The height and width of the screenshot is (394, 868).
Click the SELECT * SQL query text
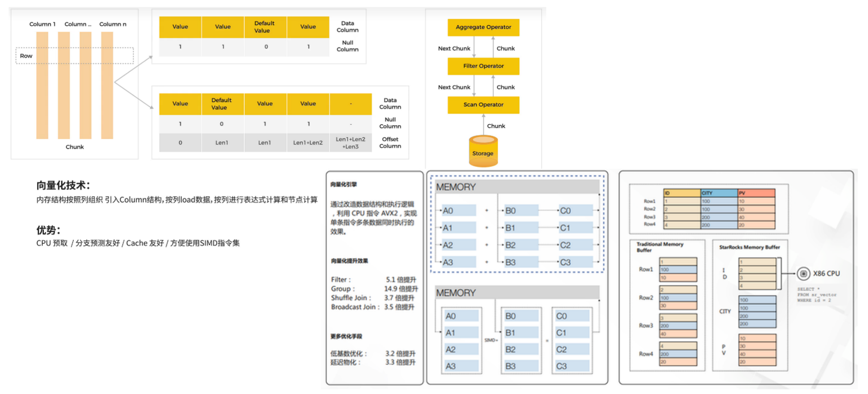coord(817,294)
